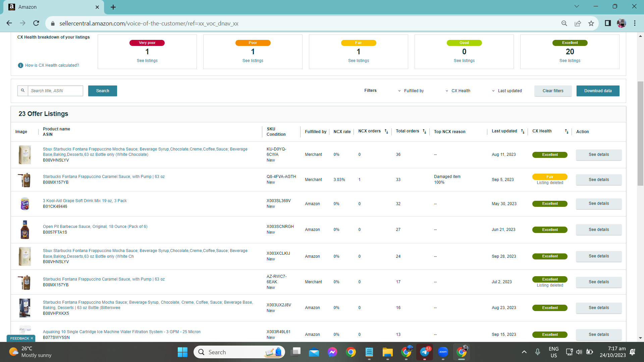644x362 pixels.
Task: Click the info icon beside CX Health calculated
Action: 20,65
